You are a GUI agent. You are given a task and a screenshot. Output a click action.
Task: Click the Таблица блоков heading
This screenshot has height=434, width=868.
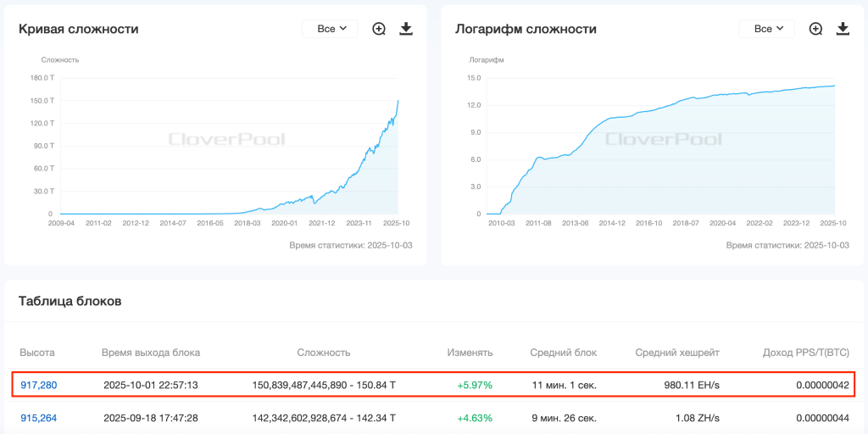[70, 301]
